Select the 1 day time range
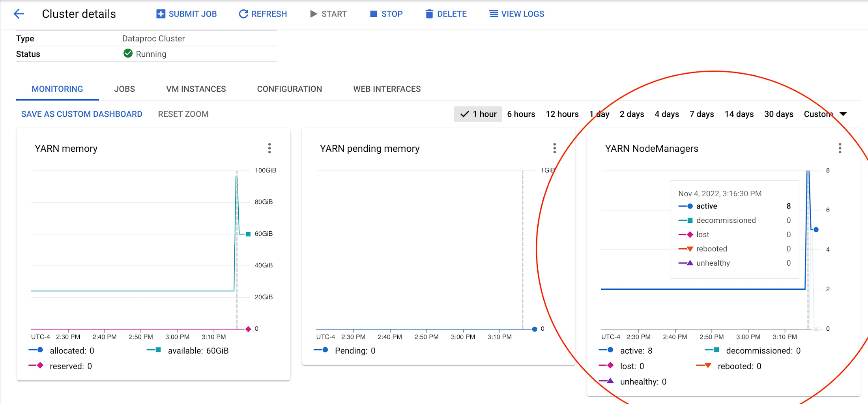Screen dimensions: 868x404 (x=599, y=114)
